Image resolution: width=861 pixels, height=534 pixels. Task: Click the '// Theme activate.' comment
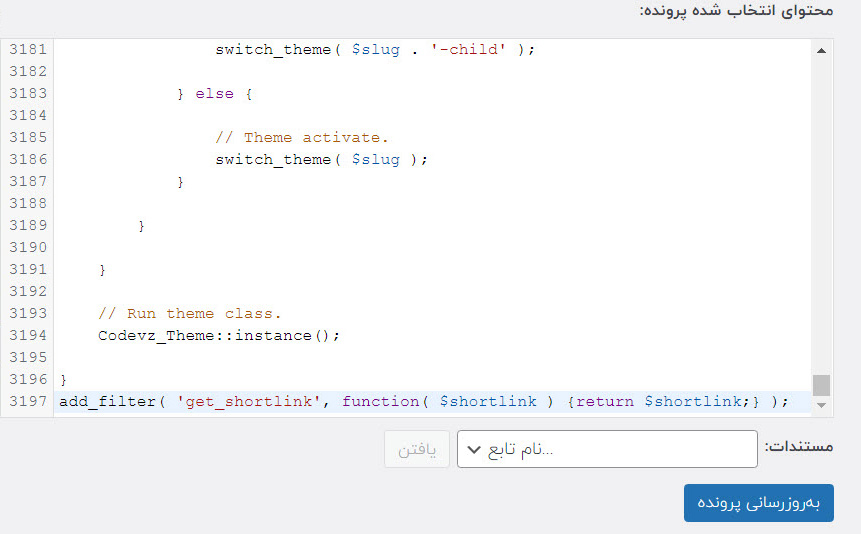(x=301, y=137)
